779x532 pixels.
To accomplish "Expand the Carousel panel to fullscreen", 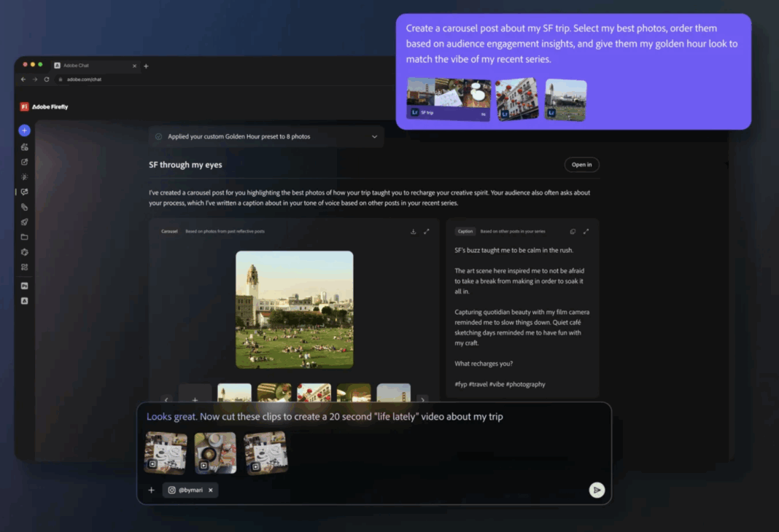I will (x=427, y=232).
